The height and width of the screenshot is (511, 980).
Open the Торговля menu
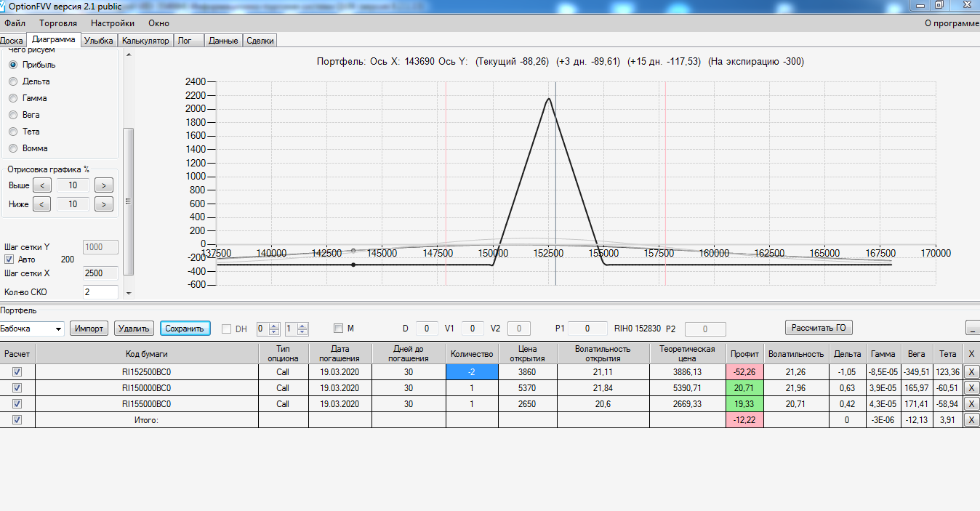[58, 23]
